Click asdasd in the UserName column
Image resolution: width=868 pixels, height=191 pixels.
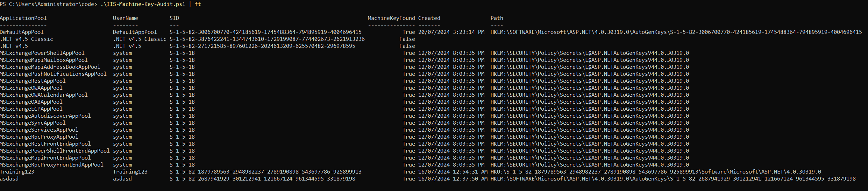pyautogui.click(x=122, y=179)
